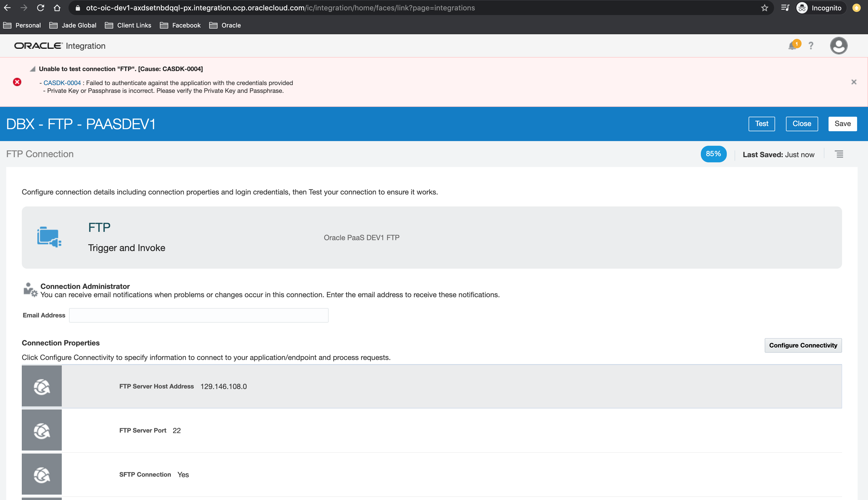This screenshot has height=500, width=868.
Task: Open the Jade Global bookmarks folder
Action: pos(78,25)
